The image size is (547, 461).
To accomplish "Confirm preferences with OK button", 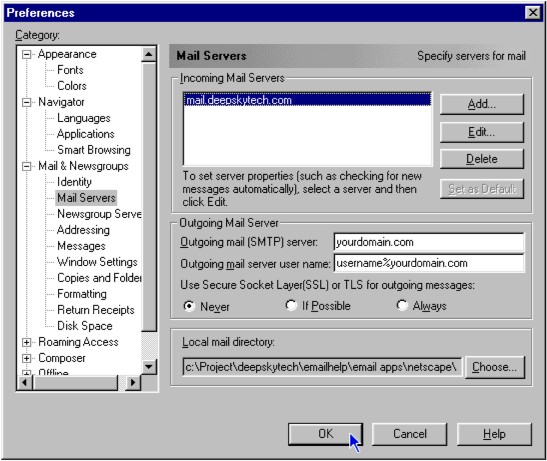I will click(325, 434).
